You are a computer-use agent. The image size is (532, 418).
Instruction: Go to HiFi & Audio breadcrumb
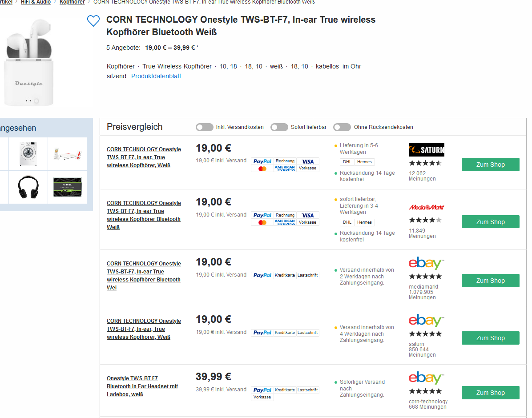coord(36,2)
